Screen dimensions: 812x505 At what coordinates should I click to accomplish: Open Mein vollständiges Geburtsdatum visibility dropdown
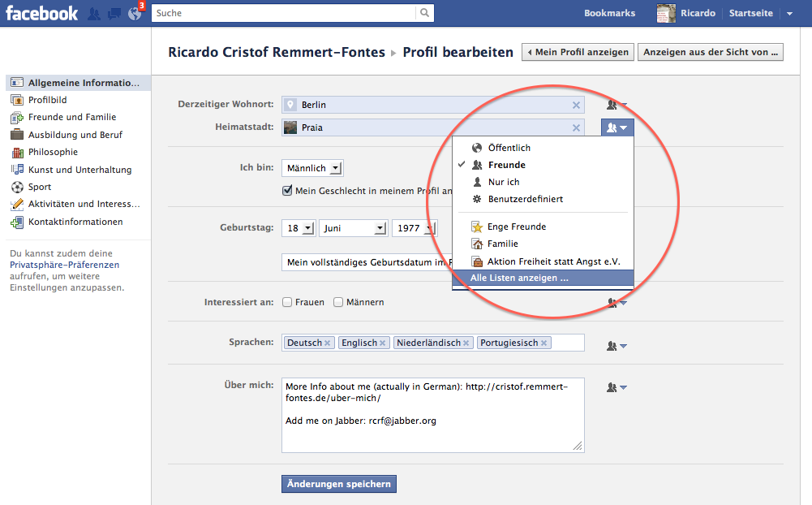click(367, 262)
